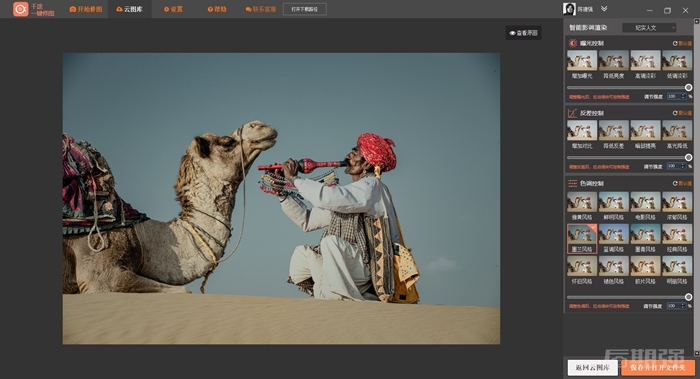Click the exposure control section icon
The height and width of the screenshot is (379, 700).
point(572,43)
